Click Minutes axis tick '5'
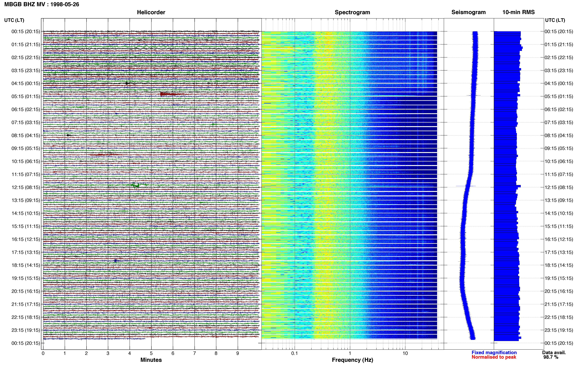588x368 pixels. (151, 353)
